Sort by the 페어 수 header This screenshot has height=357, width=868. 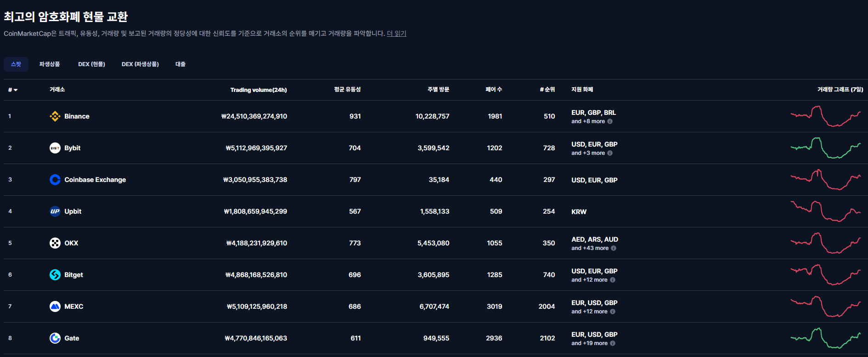494,90
